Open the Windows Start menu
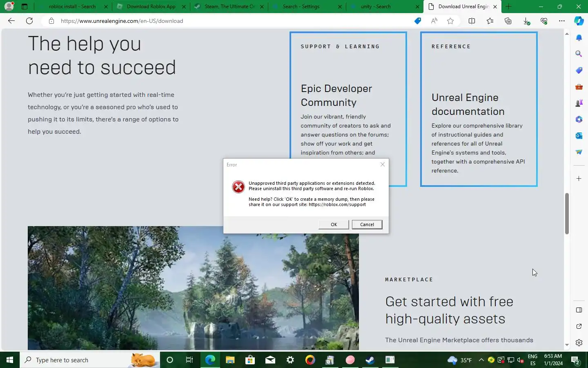 point(10,360)
